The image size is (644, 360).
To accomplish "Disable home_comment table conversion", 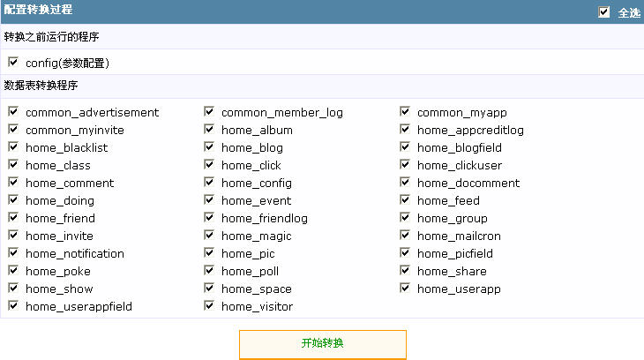I will [13, 183].
